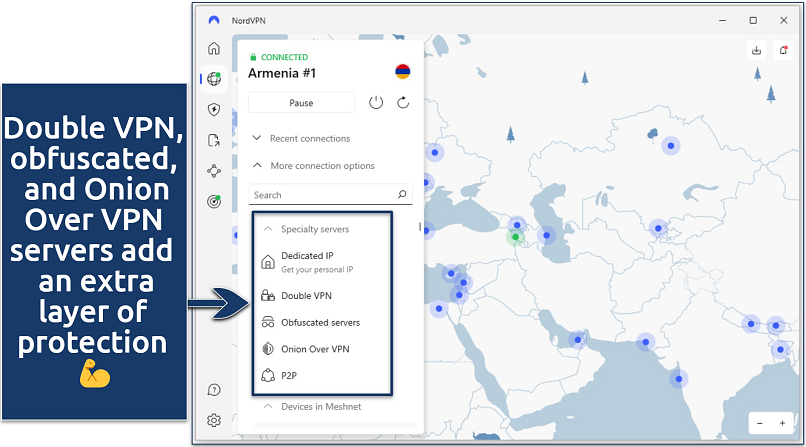Zoom out the map with minus button

click(760, 423)
